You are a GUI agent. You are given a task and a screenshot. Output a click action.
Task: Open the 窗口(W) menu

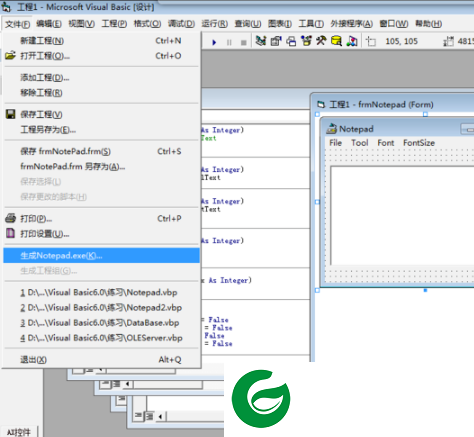point(394,24)
